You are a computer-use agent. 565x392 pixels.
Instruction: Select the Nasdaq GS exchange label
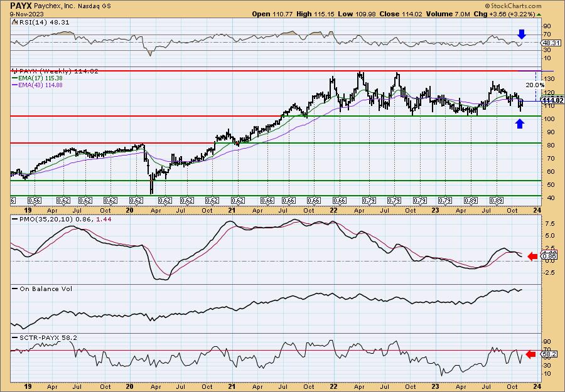click(x=93, y=6)
